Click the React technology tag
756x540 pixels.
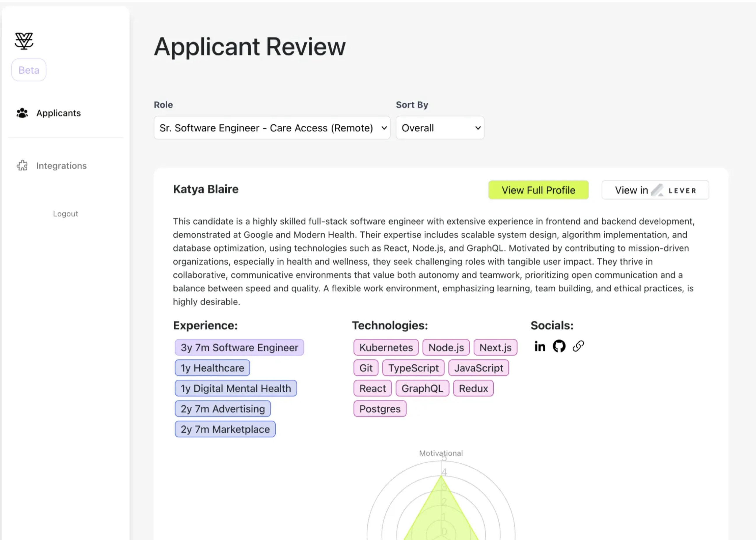[372, 388]
